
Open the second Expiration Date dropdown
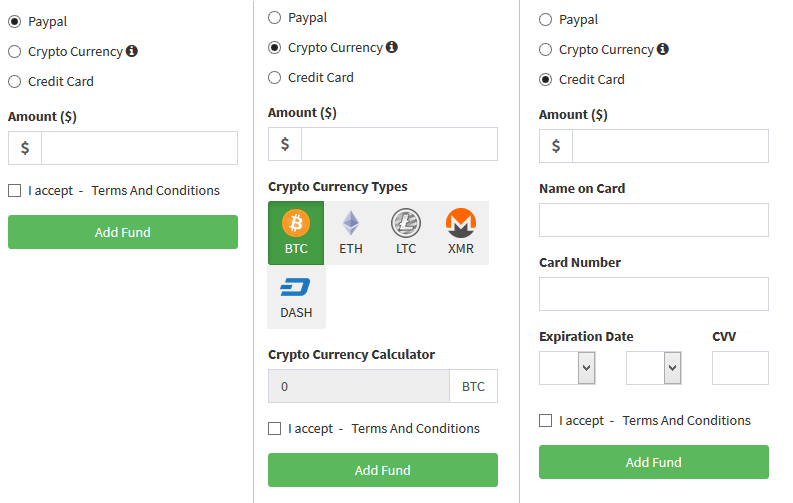tap(654, 368)
